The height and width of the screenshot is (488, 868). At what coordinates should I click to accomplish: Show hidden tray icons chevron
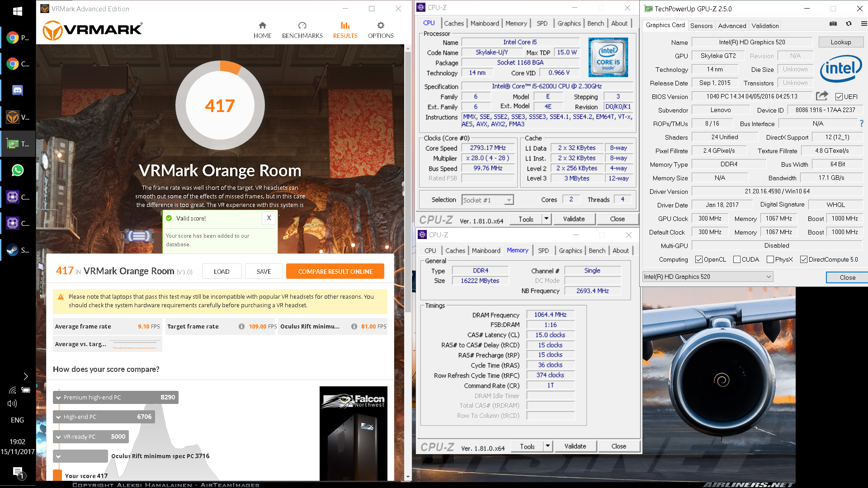coord(25,376)
